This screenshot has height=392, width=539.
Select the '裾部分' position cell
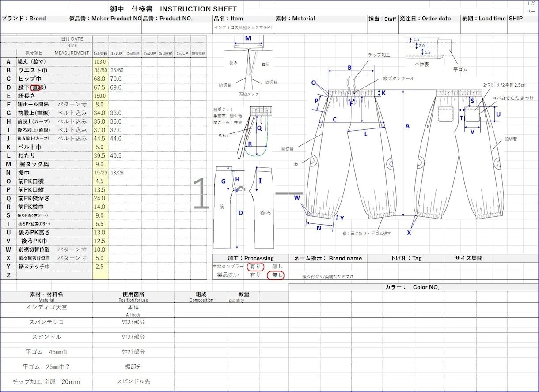[x=133, y=366]
